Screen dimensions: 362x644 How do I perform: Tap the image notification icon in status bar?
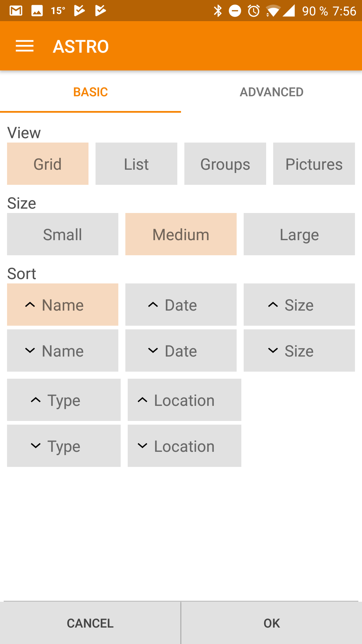[37, 11]
